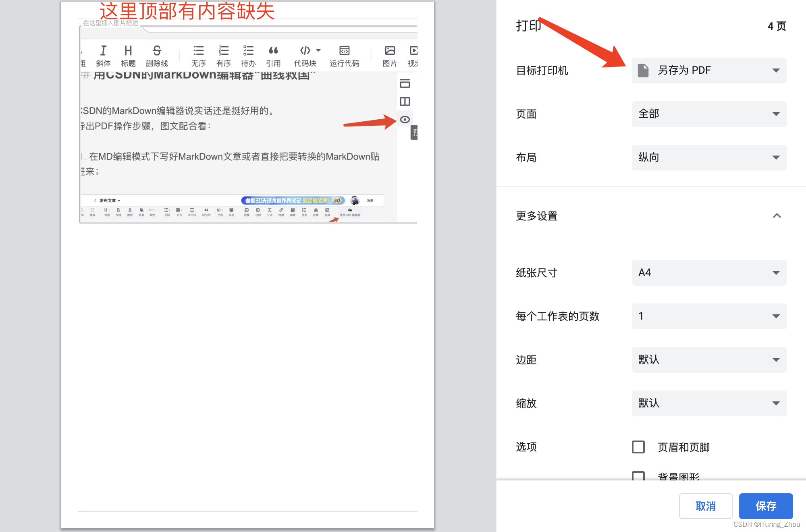The height and width of the screenshot is (532, 806).
Task: Click the italic (斜体) icon
Action: (x=103, y=51)
